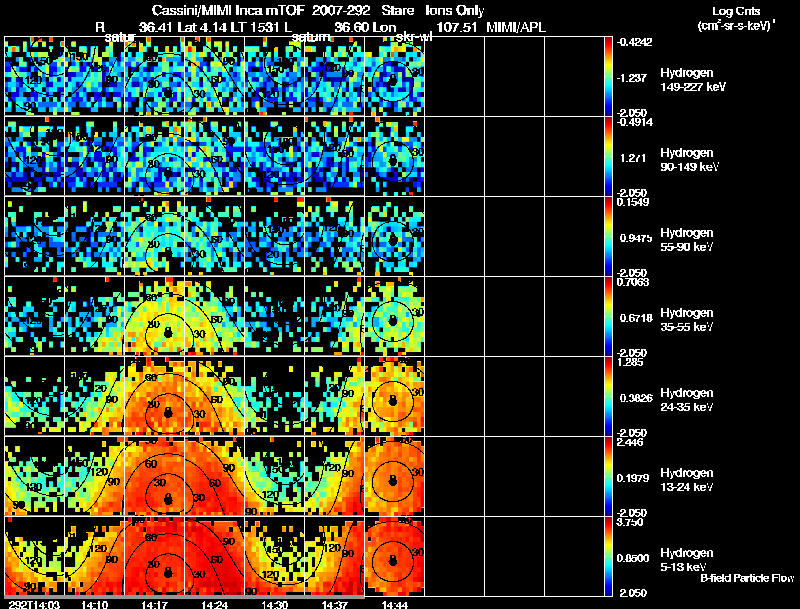Click the 1.271 colorbar middle value
Screen dimensions: 800x609
coord(633,158)
